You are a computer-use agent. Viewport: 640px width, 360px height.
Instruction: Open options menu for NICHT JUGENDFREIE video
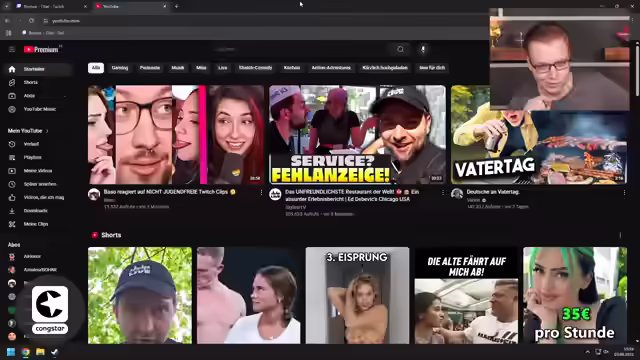(x=262, y=192)
